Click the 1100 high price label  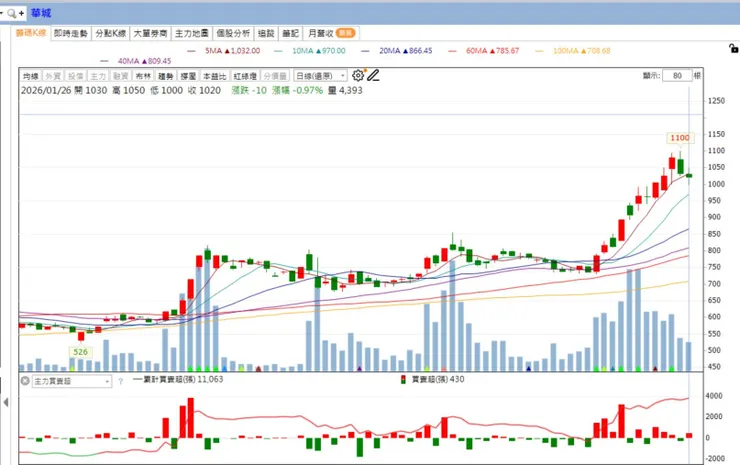coord(680,138)
